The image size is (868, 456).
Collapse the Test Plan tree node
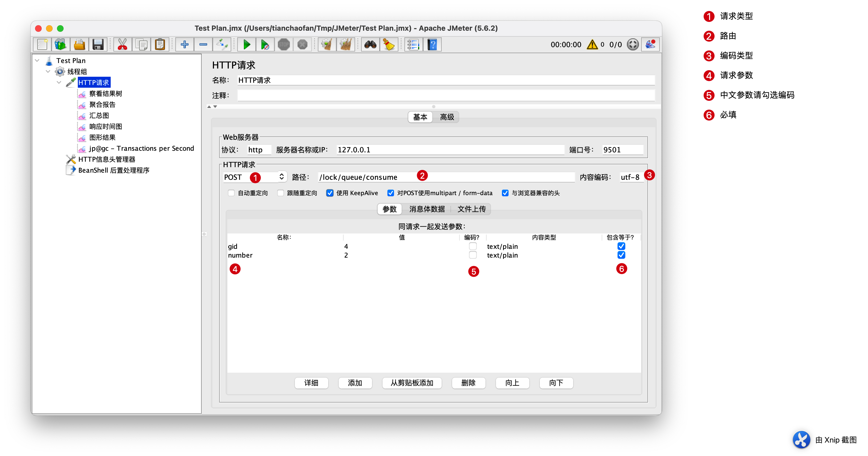point(38,61)
